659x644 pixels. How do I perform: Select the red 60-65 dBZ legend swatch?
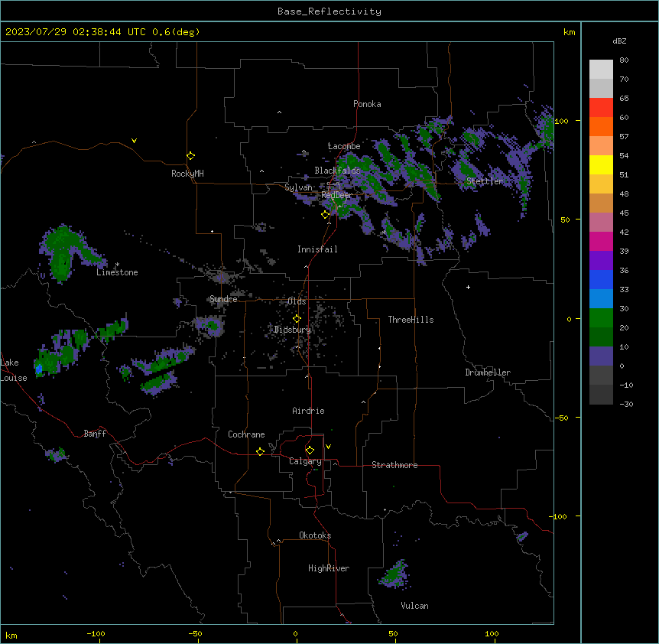pos(601,108)
